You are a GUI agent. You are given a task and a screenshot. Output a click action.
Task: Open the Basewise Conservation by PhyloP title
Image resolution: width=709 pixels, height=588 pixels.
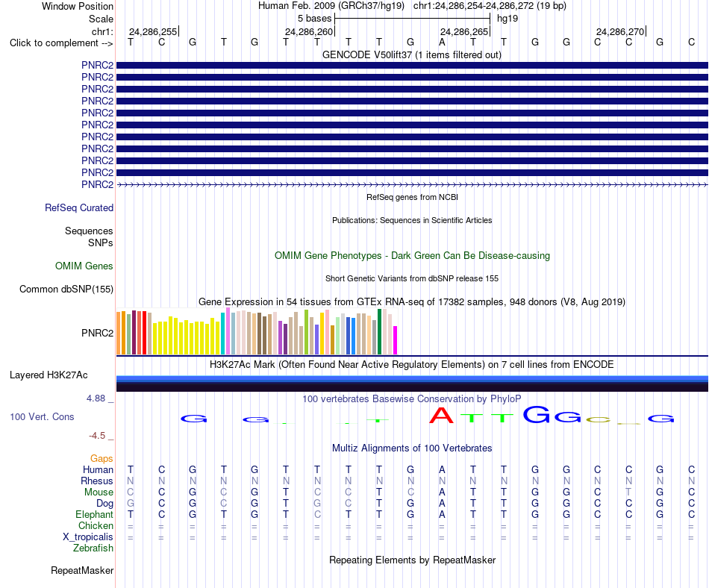pos(411,399)
